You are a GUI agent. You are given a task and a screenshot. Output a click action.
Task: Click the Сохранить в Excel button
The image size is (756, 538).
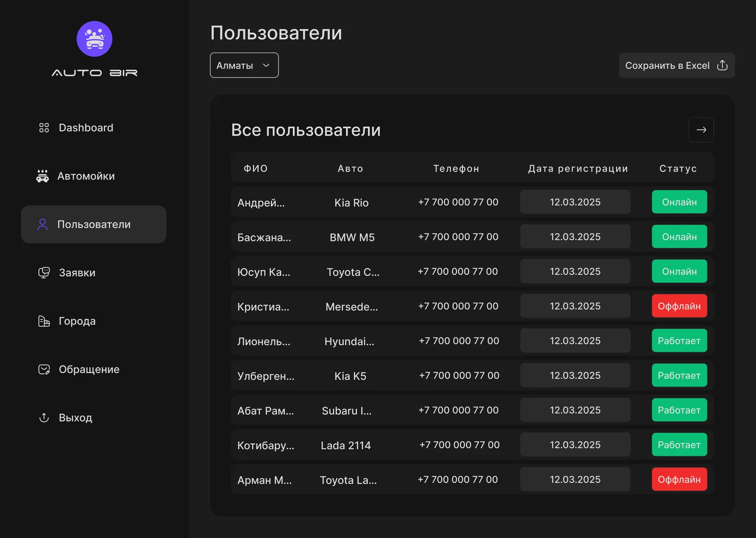coord(677,65)
